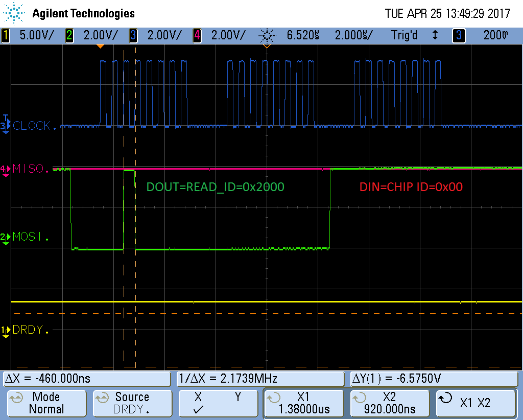Click channel 2 scale 2.00V/ value
This screenshot has height=420, width=523.
pyautogui.click(x=101, y=35)
